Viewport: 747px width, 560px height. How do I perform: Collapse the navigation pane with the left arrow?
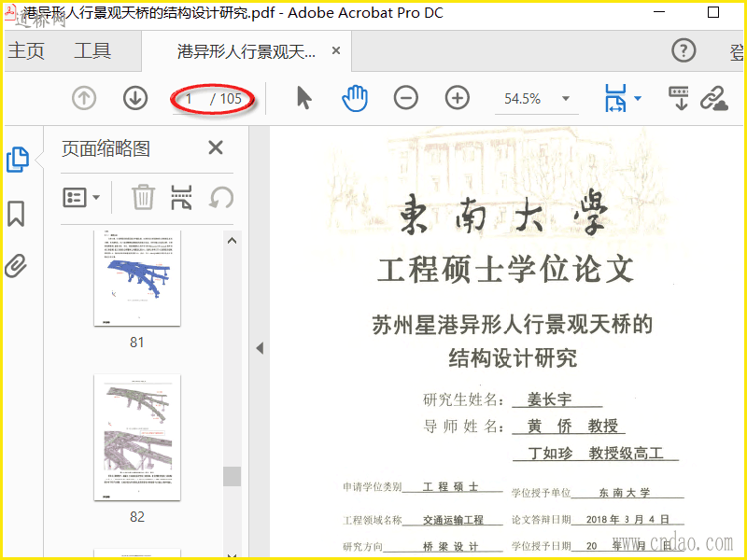click(260, 348)
